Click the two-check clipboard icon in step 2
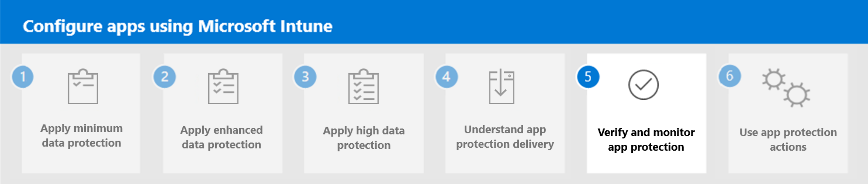Image resolution: width=868 pixels, height=184 pixels. (x=223, y=87)
